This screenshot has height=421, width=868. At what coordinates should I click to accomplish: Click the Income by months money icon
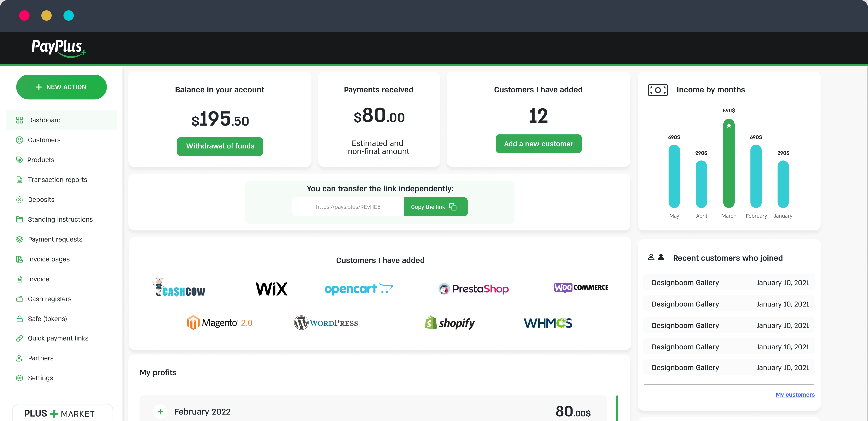click(x=658, y=90)
